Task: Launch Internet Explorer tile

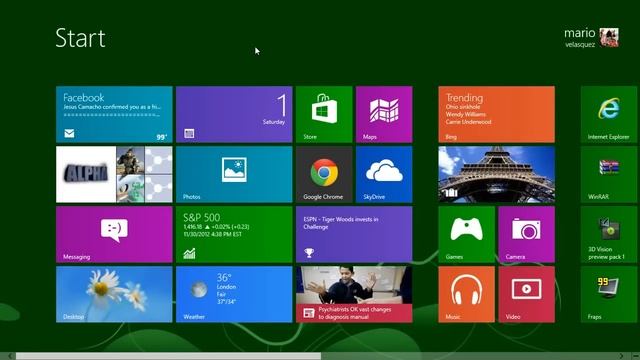Action: pos(609,114)
